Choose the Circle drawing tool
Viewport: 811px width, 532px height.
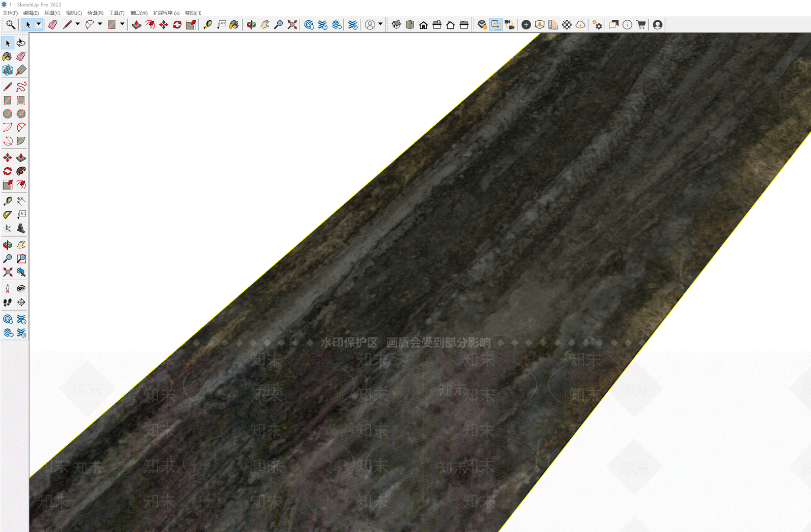[8, 114]
